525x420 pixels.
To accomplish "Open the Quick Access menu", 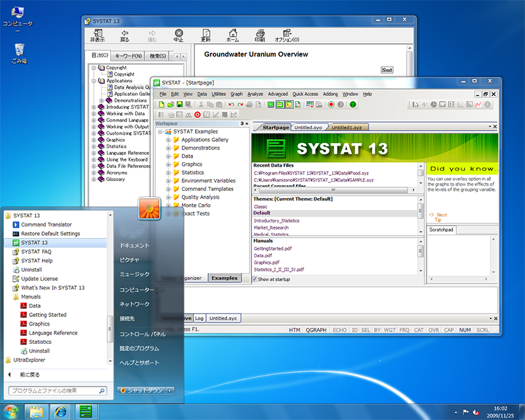I will point(305,94).
